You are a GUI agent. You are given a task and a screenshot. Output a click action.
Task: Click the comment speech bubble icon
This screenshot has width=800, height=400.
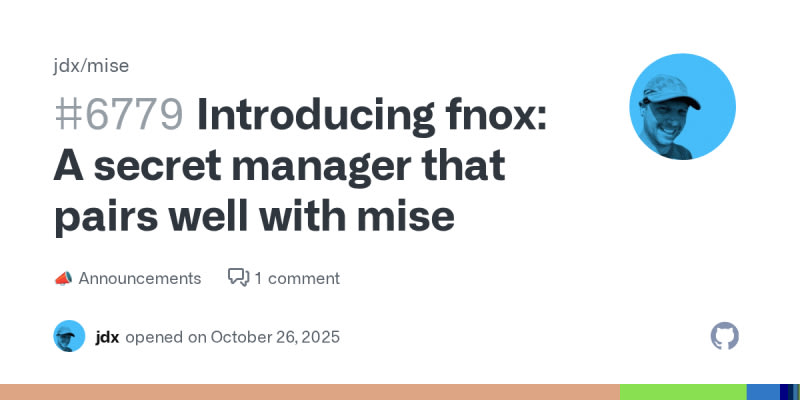(x=238, y=278)
